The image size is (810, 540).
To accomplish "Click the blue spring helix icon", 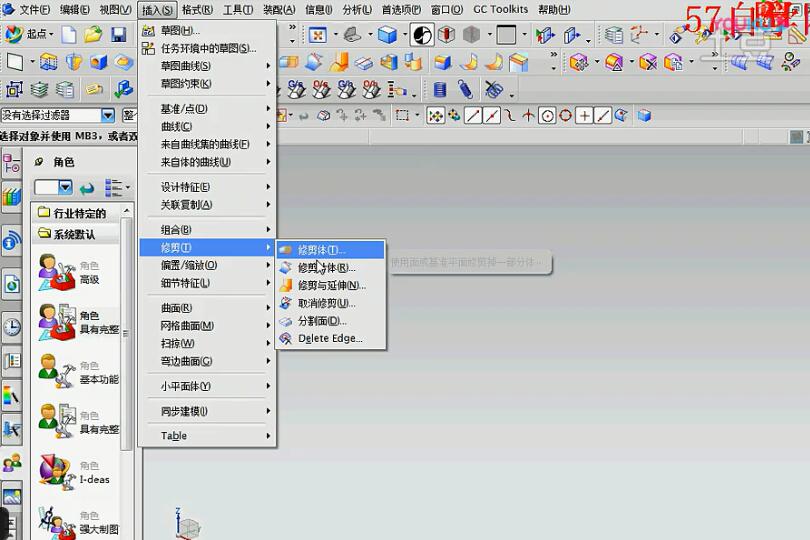I will coord(465,89).
